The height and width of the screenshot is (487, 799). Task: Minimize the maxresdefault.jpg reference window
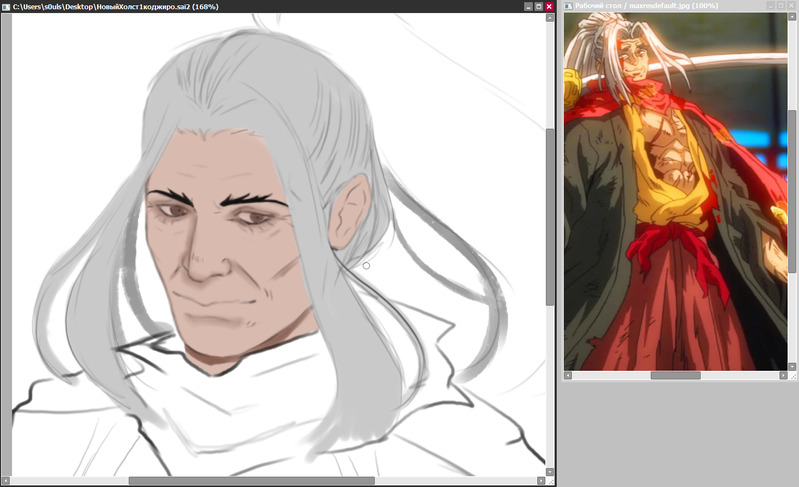click(x=770, y=6)
